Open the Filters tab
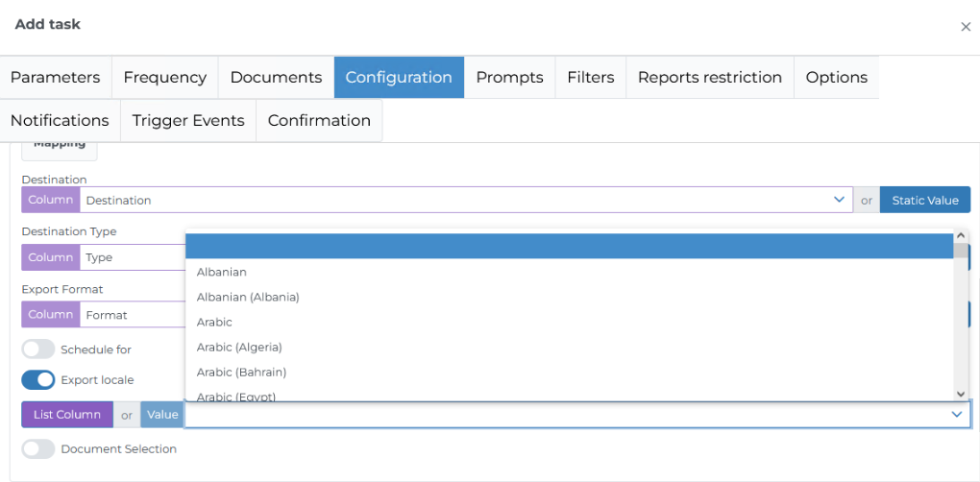The image size is (980, 482). [x=590, y=78]
